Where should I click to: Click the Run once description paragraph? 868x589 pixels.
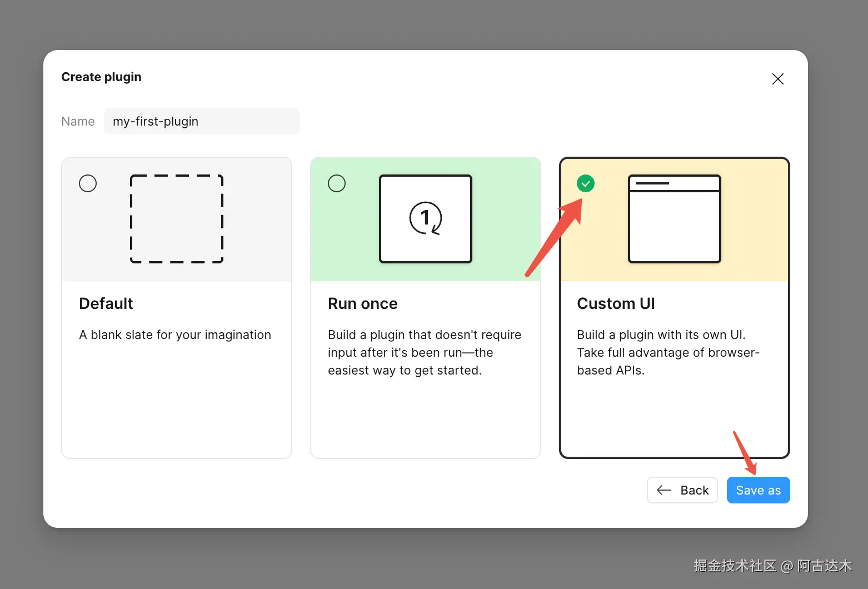coord(425,352)
